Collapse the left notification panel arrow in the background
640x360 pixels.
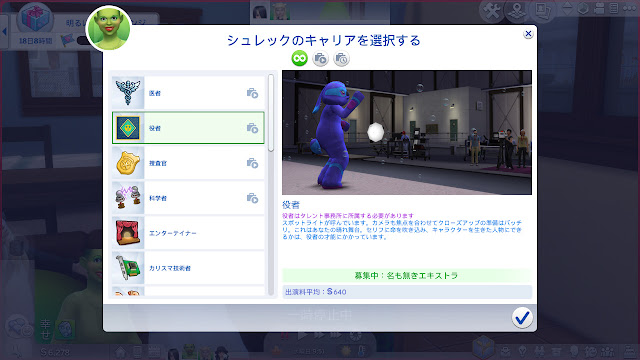[4, 31]
